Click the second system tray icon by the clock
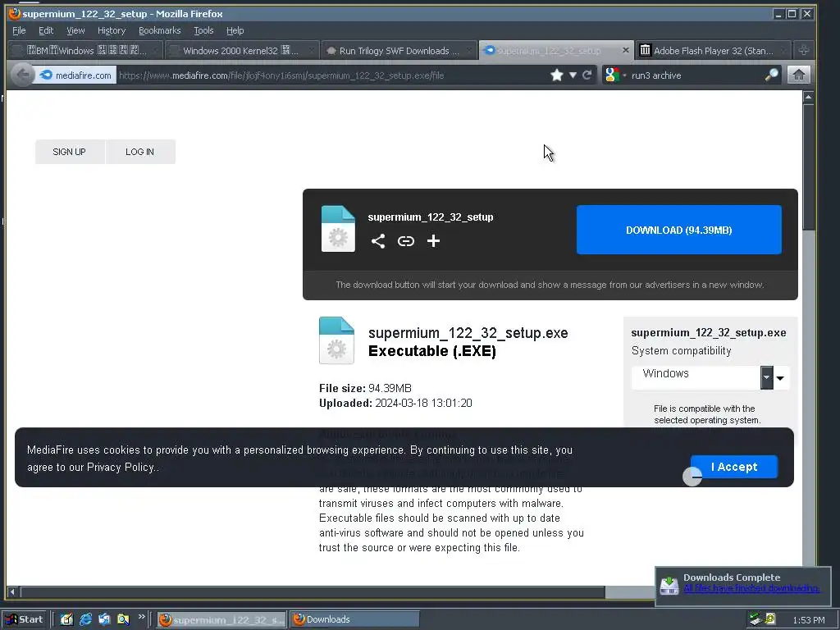The width and height of the screenshot is (840, 630). 770,619
